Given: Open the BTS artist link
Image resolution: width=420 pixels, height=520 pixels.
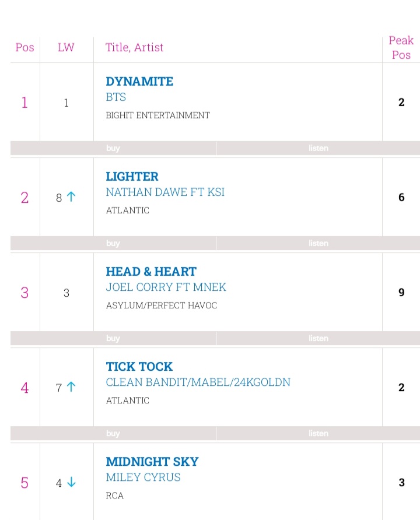Looking at the screenshot, I should coord(116,97).
